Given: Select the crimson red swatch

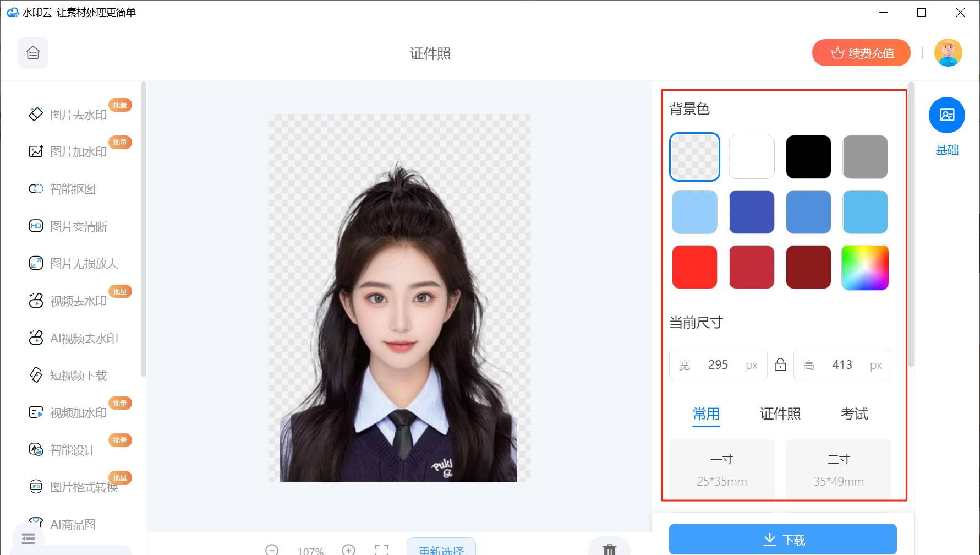Looking at the screenshot, I should coord(752,267).
